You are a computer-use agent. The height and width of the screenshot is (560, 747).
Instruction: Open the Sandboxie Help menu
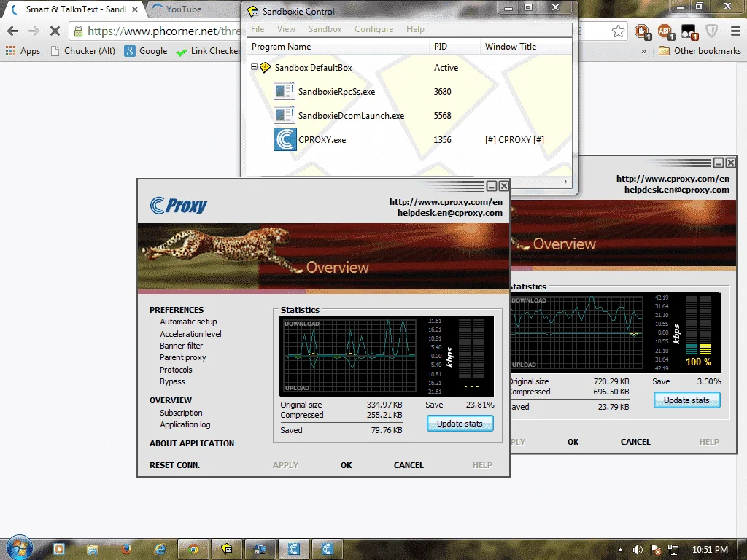(x=415, y=29)
